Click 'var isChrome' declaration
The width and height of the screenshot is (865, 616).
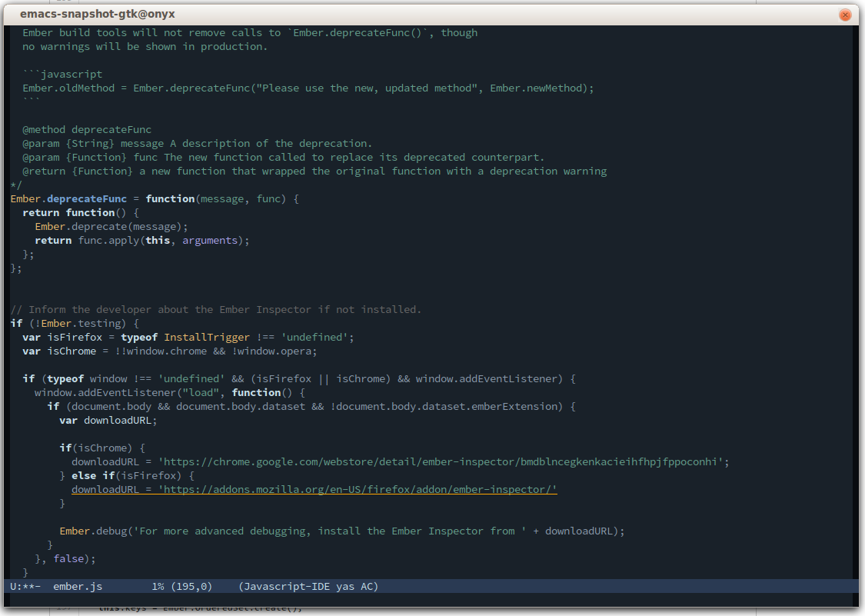pos(169,351)
